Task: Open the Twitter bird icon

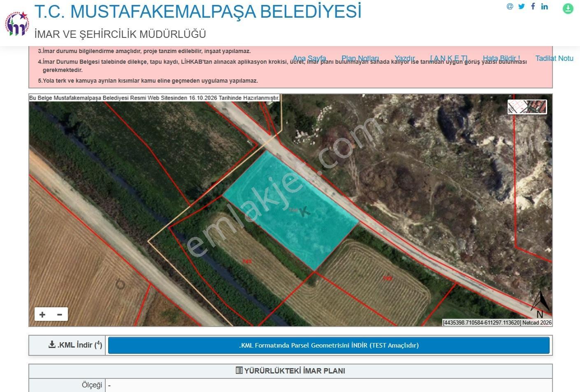Action: 522,6
